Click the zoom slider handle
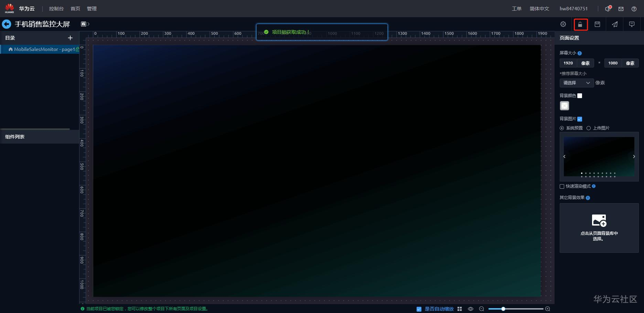The image size is (644, 313). (x=503, y=309)
